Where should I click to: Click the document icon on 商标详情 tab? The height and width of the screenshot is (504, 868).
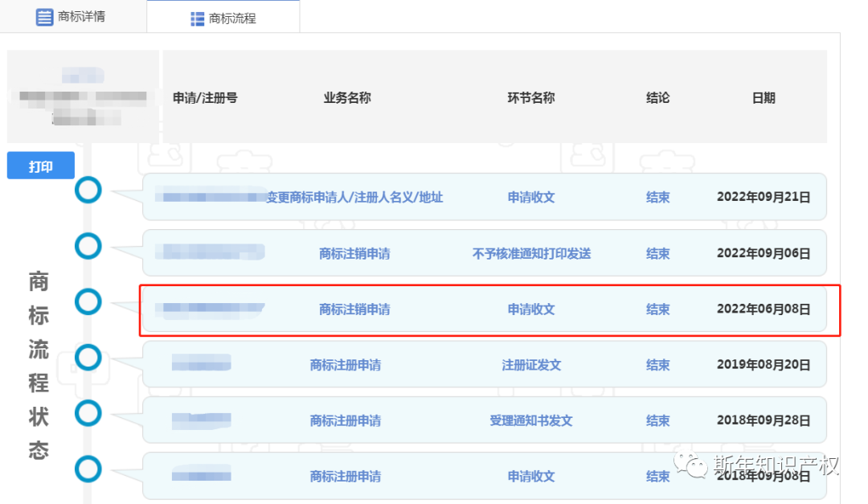click(46, 17)
